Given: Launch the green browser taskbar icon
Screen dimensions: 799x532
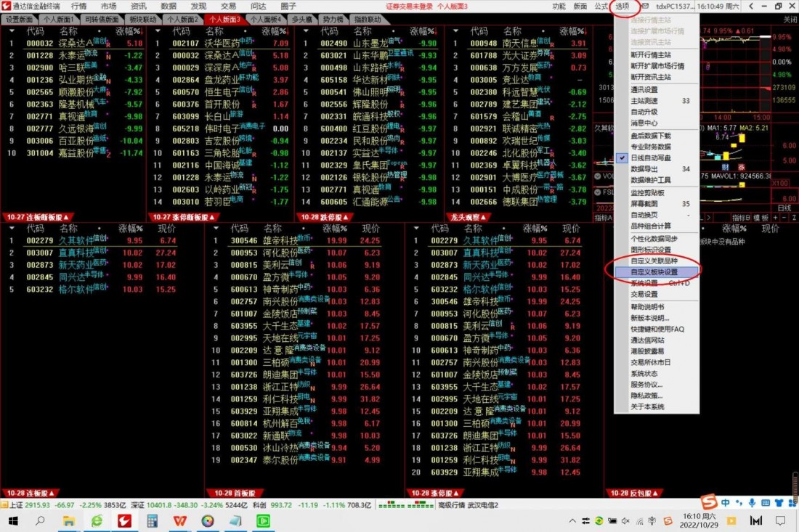Looking at the screenshot, I should [x=97, y=521].
